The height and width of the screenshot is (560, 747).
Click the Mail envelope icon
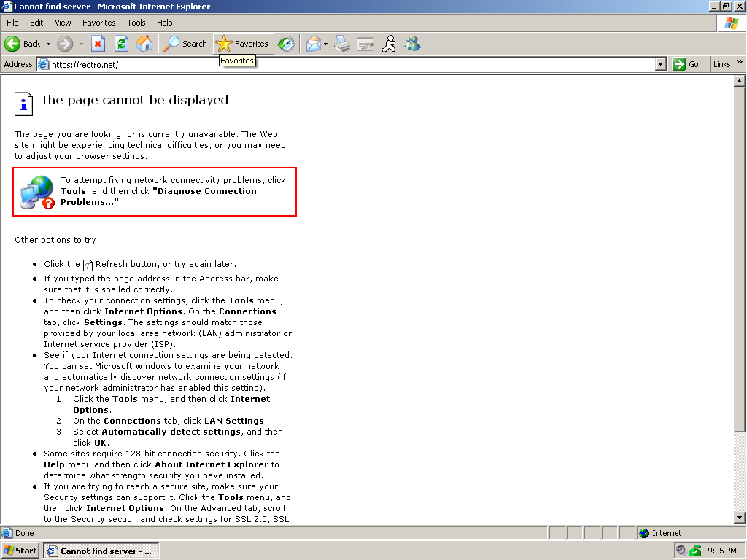313,44
